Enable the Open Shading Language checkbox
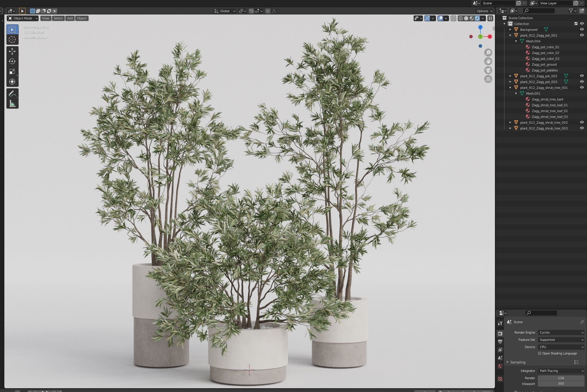 (540, 353)
